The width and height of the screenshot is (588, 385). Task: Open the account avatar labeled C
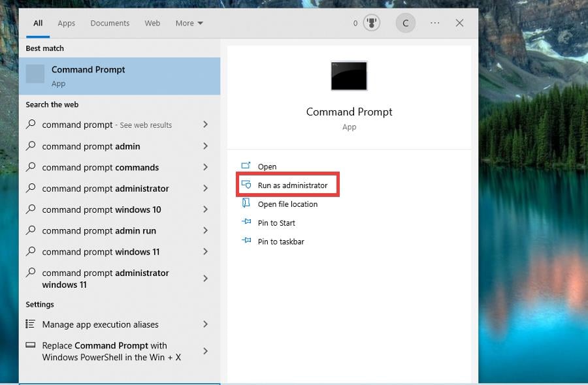[x=405, y=23]
